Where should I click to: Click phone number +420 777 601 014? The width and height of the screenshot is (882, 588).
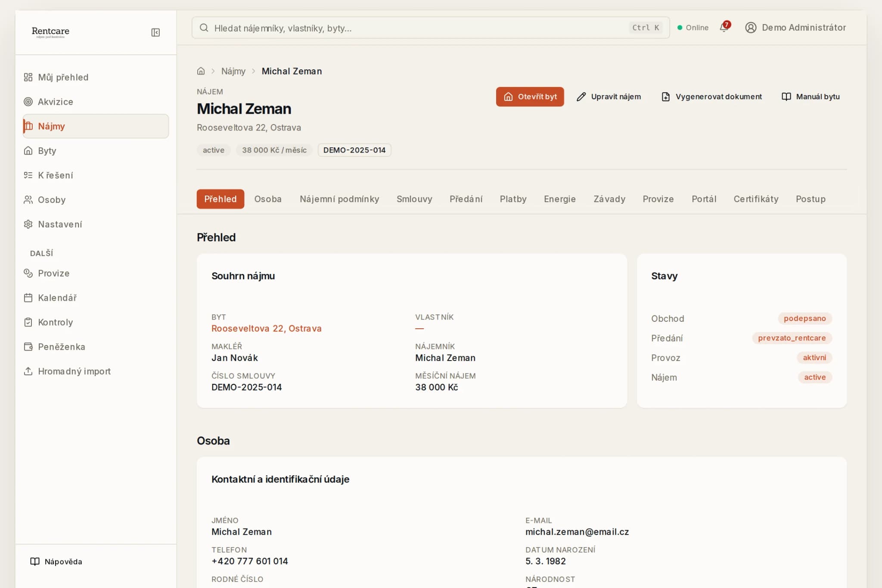pyautogui.click(x=250, y=561)
